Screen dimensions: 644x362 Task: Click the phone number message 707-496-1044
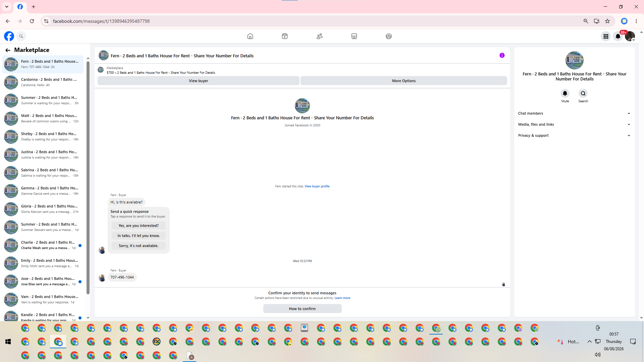tap(122, 278)
